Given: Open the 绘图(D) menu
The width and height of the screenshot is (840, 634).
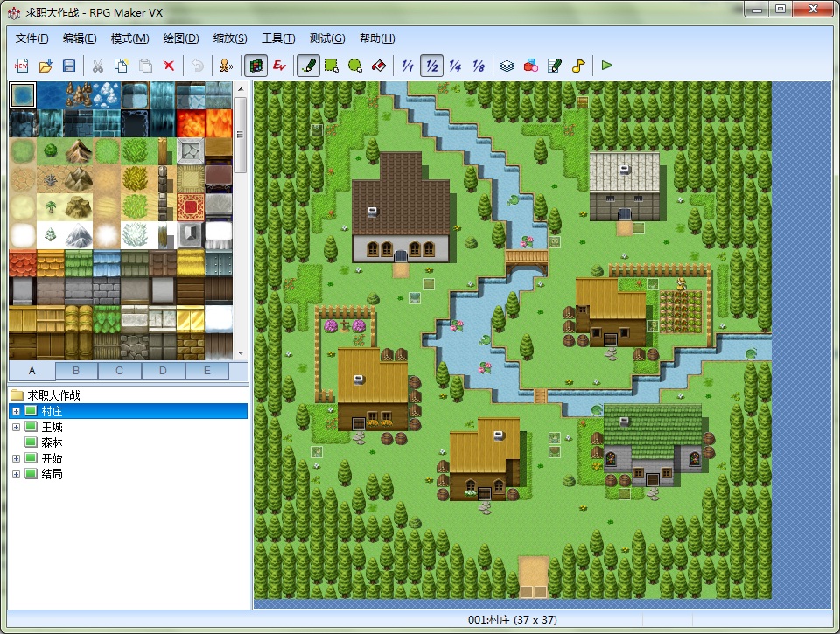Looking at the screenshot, I should [181, 38].
